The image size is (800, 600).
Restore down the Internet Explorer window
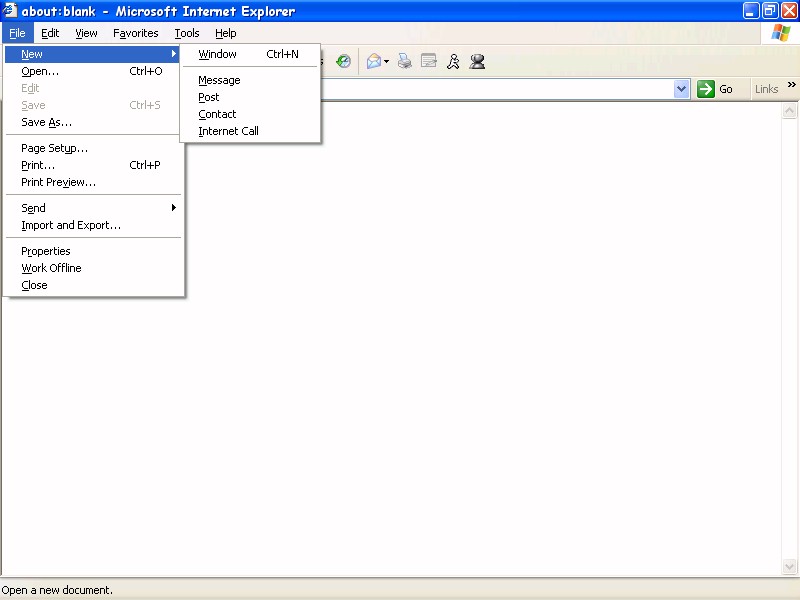770,11
